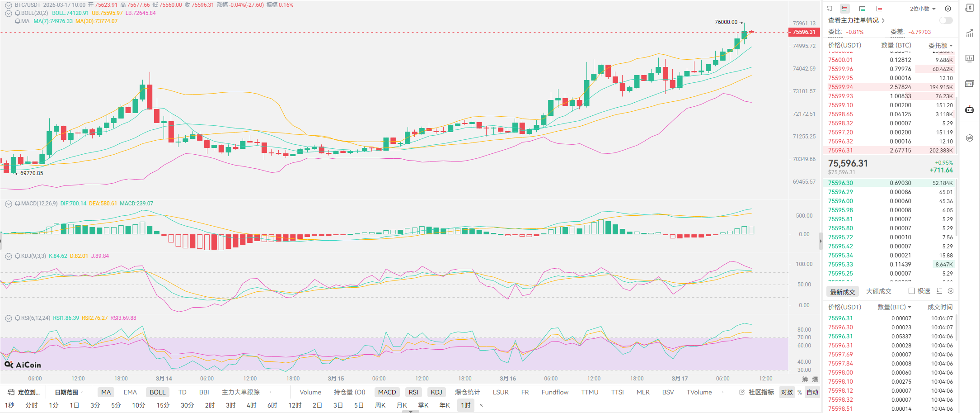Enable the EMA indicator
This screenshot has height=413, width=980.
(x=130, y=392)
